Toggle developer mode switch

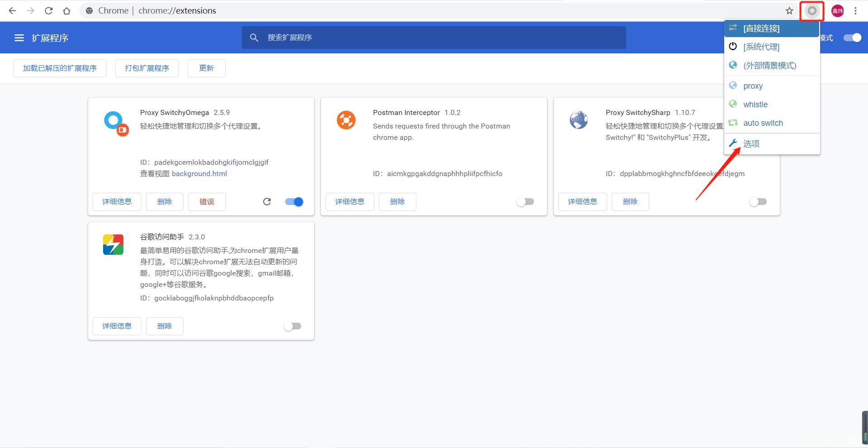click(852, 38)
